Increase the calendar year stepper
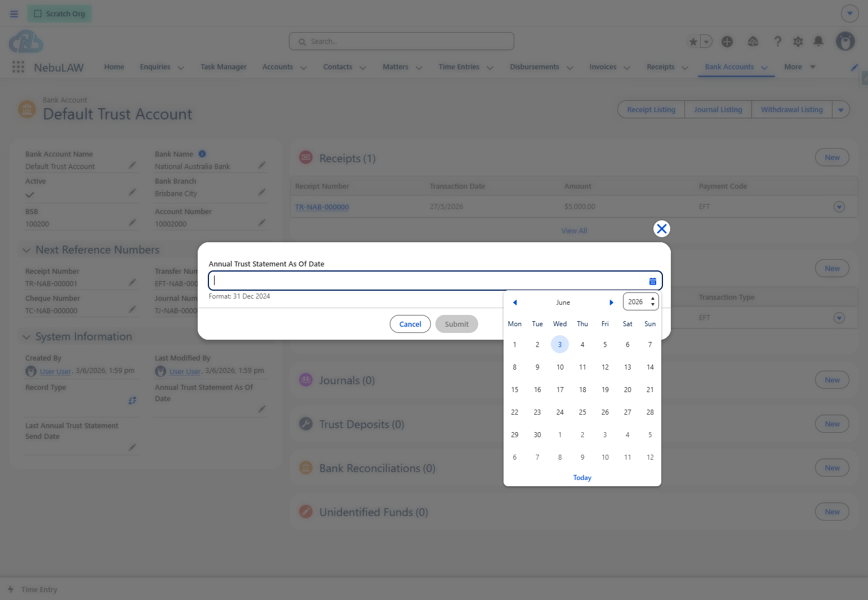 (653, 299)
